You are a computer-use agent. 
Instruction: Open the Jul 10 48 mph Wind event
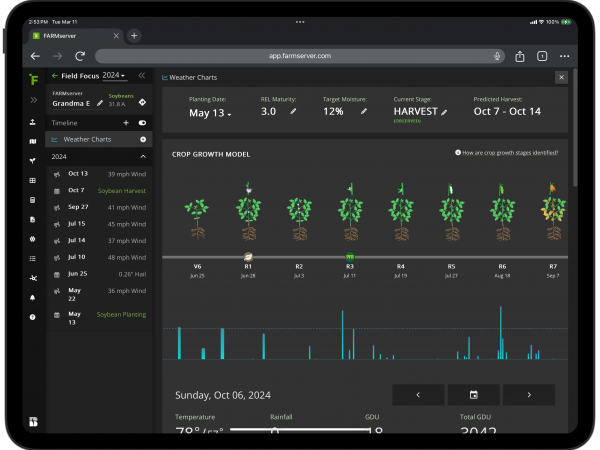click(x=99, y=257)
